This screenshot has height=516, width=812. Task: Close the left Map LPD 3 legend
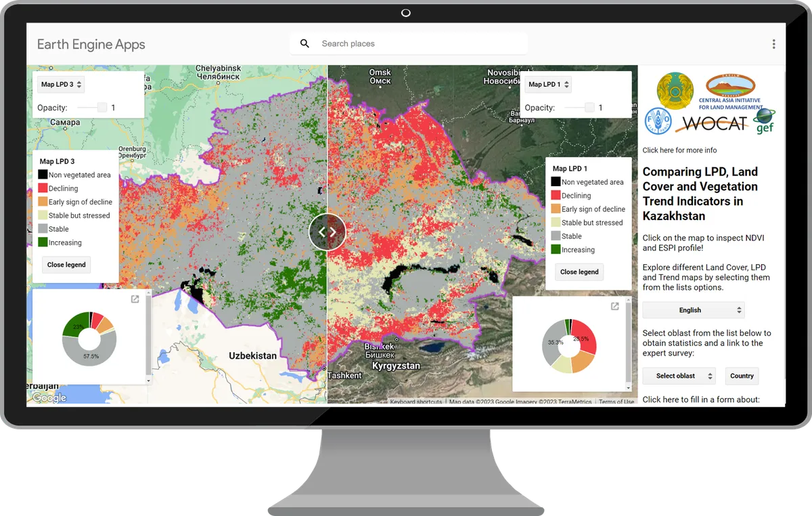pos(66,265)
